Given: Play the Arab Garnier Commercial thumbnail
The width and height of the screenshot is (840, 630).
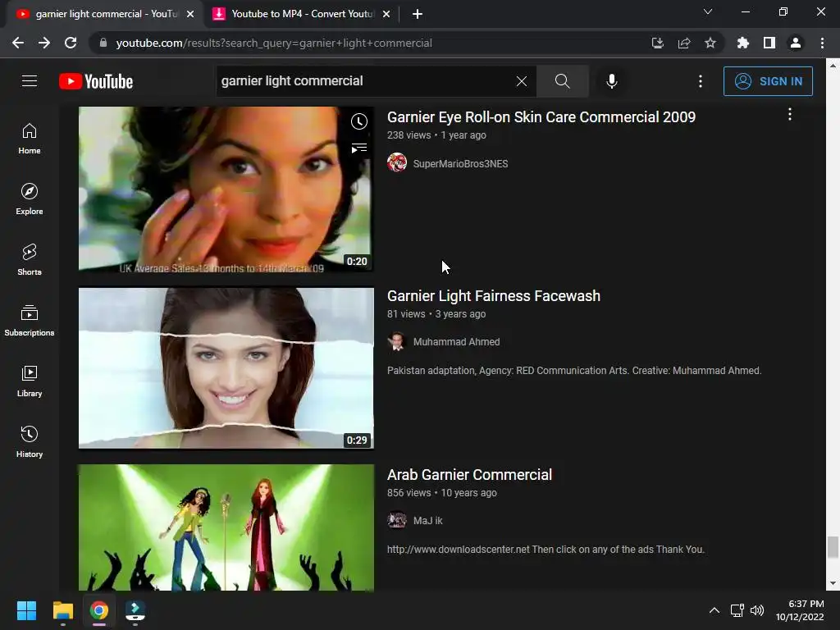Looking at the screenshot, I should pyautogui.click(x=226, y=527).
